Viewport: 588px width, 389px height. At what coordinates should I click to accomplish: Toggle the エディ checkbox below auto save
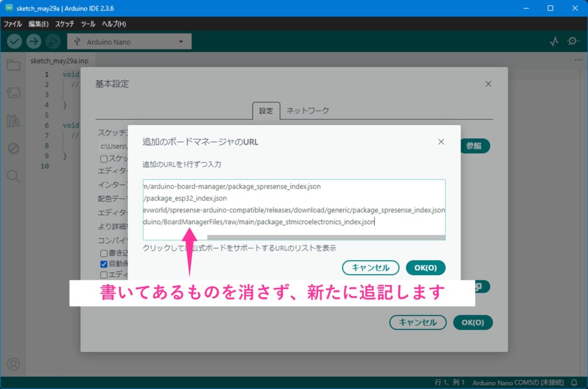pos(104,275)
